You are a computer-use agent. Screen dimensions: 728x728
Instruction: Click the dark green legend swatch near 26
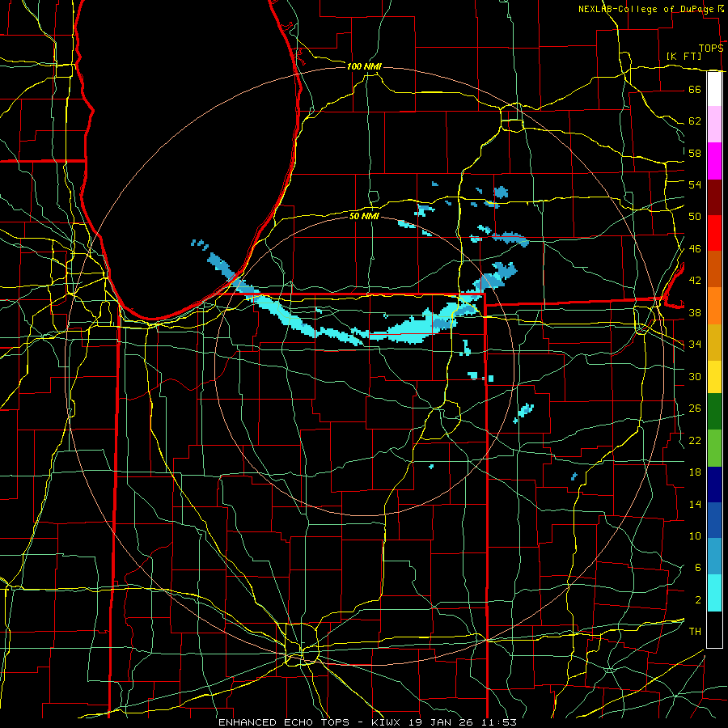tap(714, 412)
